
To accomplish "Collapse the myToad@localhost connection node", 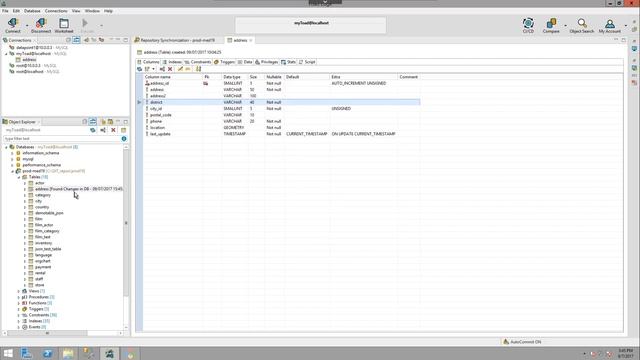I will (6, 53).
